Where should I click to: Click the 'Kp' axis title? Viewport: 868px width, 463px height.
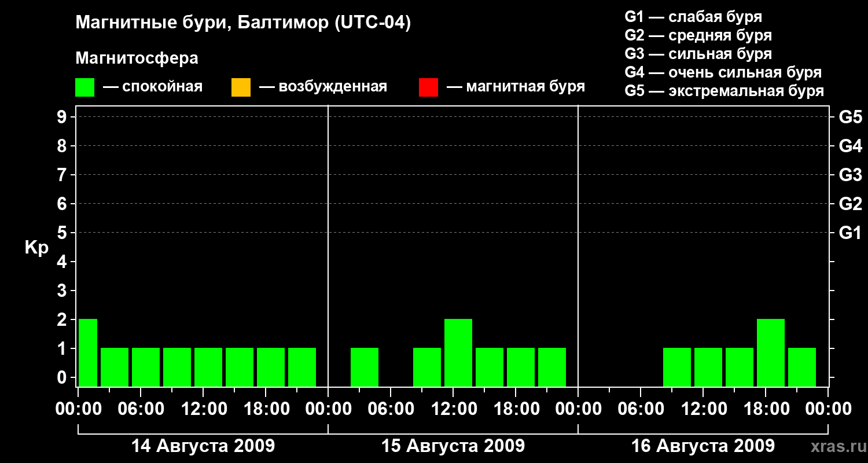[36, 248]
